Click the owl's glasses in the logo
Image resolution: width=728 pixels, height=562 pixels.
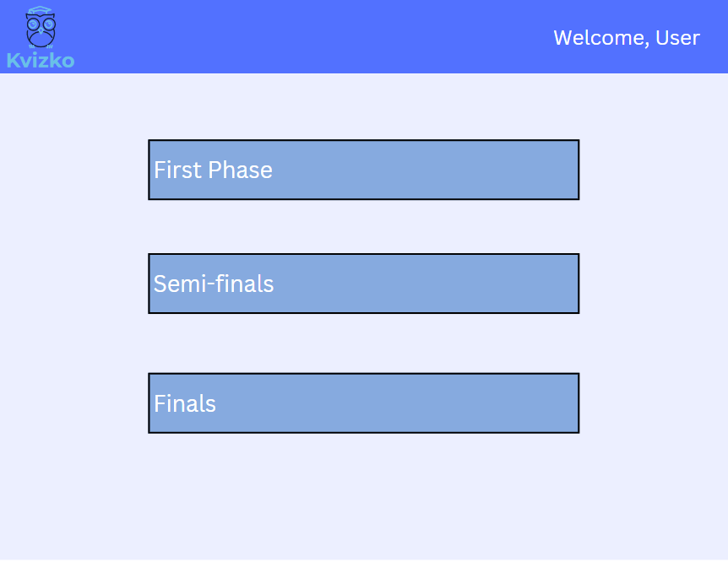(40, 25)
